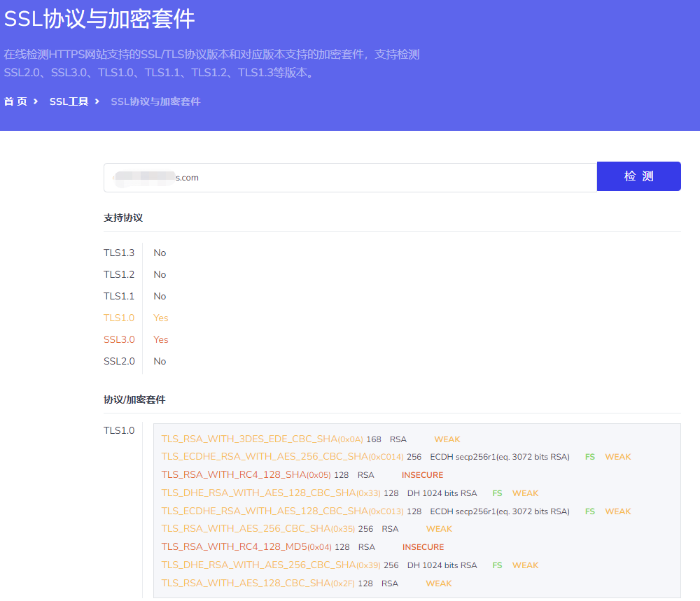
Task: Click the domain input field
Action: click(350, 178)
